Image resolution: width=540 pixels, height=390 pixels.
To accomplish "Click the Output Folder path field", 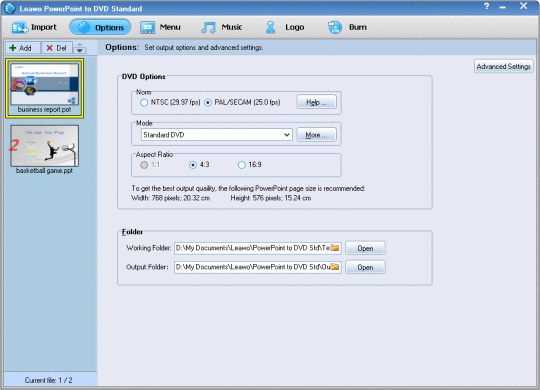I will [258, 267].
